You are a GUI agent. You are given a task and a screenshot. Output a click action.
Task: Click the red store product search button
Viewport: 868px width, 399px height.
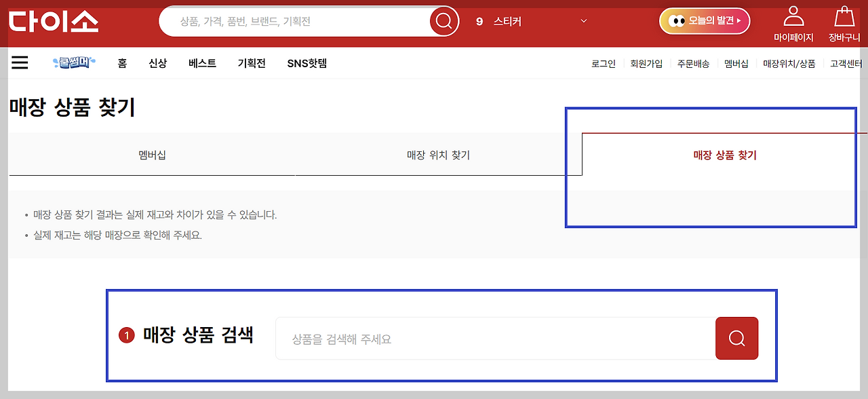[736, 338]
